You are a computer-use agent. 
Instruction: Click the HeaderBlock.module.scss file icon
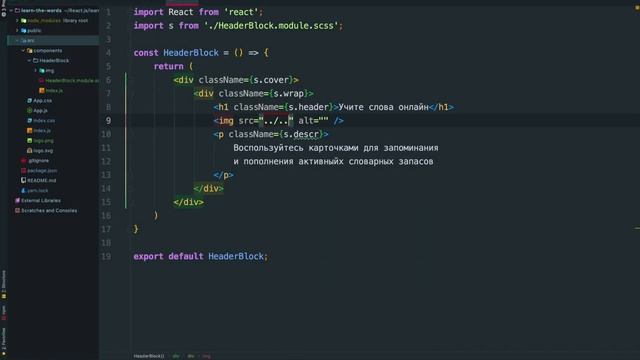point(42,80)
